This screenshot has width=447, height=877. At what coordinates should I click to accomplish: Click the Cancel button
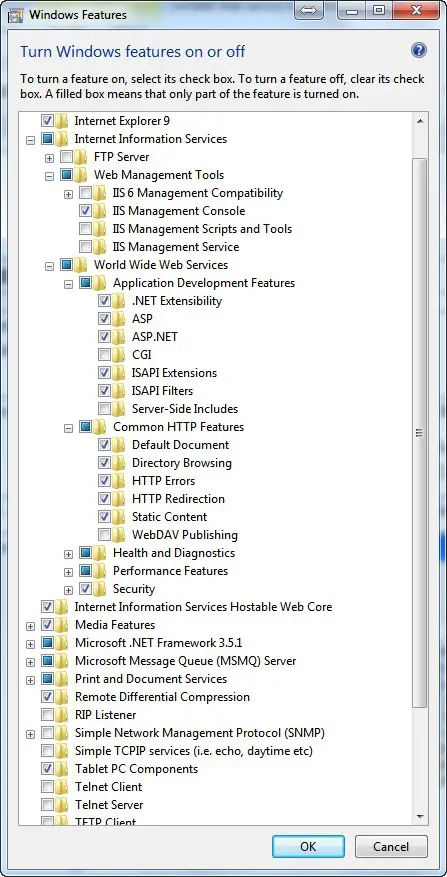click(x=391, y=846)
